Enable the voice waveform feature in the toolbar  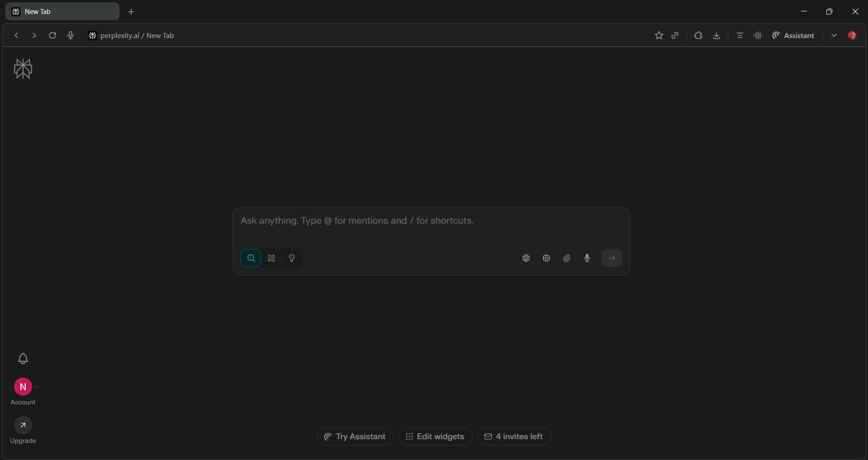click(x=758, y=35)
